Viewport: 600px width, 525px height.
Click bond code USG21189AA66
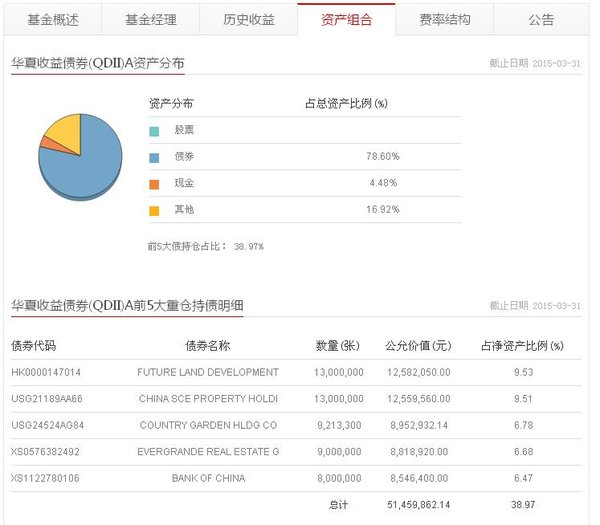coord(47,399)
